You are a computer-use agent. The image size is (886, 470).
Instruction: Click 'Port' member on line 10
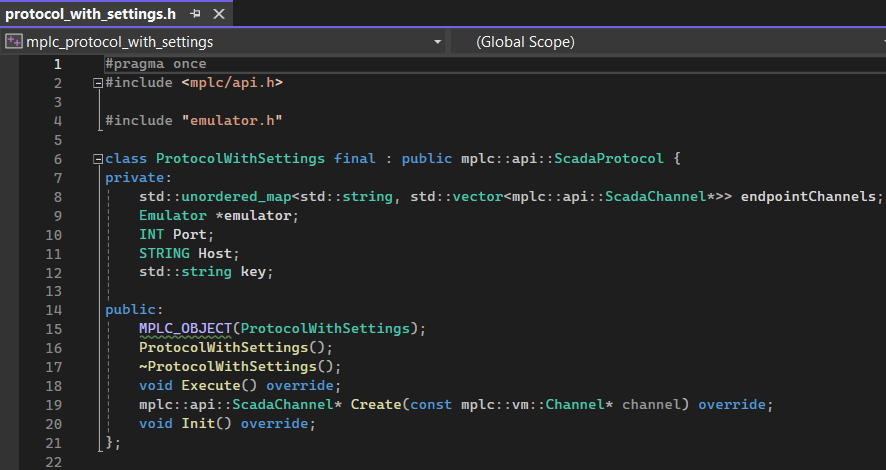click(190, 234)
